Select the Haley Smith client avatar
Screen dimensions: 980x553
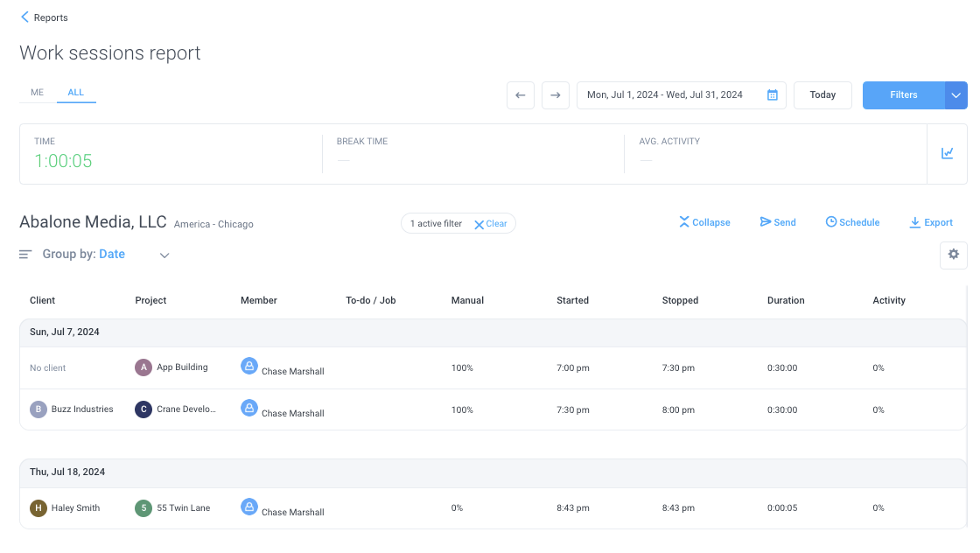38,508
